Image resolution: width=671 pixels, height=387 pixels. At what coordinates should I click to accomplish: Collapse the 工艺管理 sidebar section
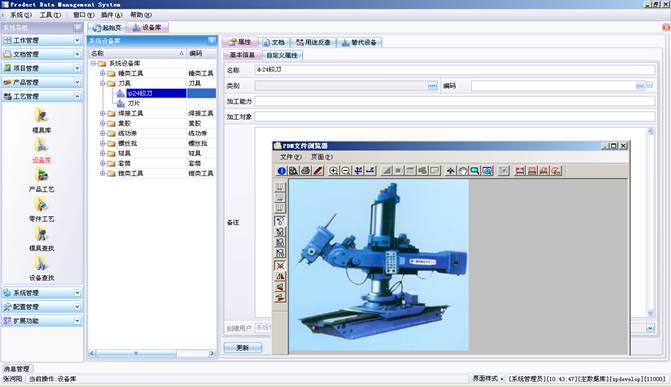pos(42,96)
